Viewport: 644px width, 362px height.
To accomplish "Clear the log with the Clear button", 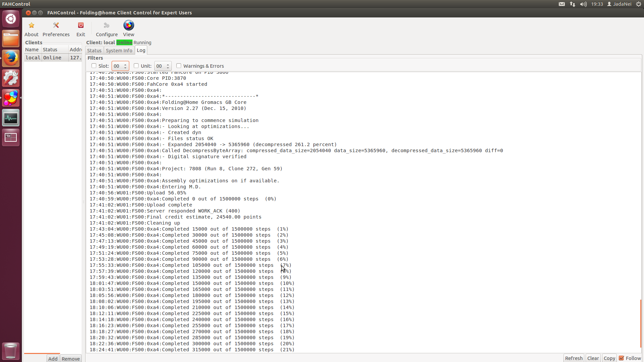I will [593, 358].
